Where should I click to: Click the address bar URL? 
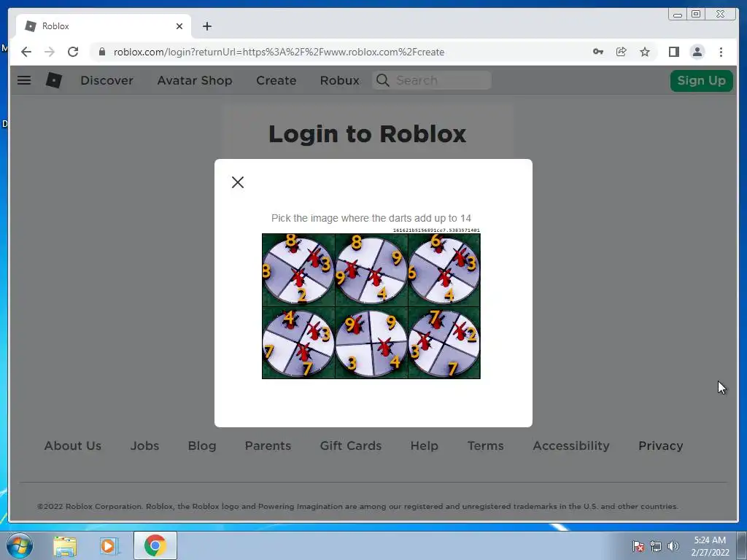tap(279, 52)
